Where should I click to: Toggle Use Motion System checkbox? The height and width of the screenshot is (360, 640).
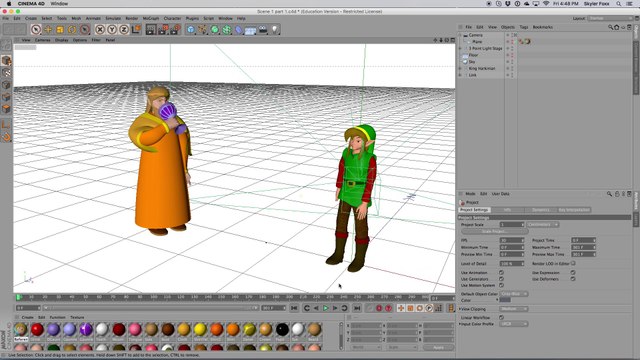click(x=501, y=285)
